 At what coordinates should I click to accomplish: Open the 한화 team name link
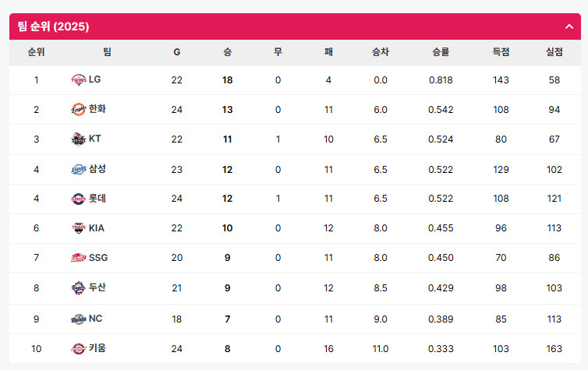pos(97,109)
